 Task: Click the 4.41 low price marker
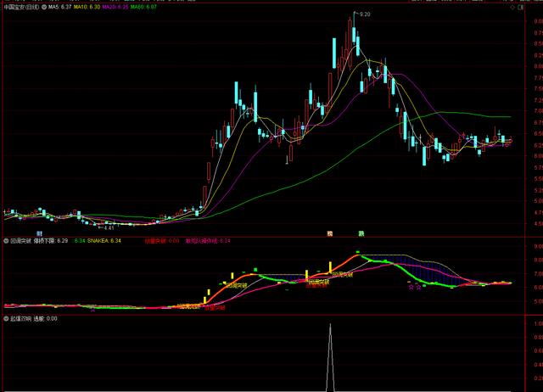109,228
